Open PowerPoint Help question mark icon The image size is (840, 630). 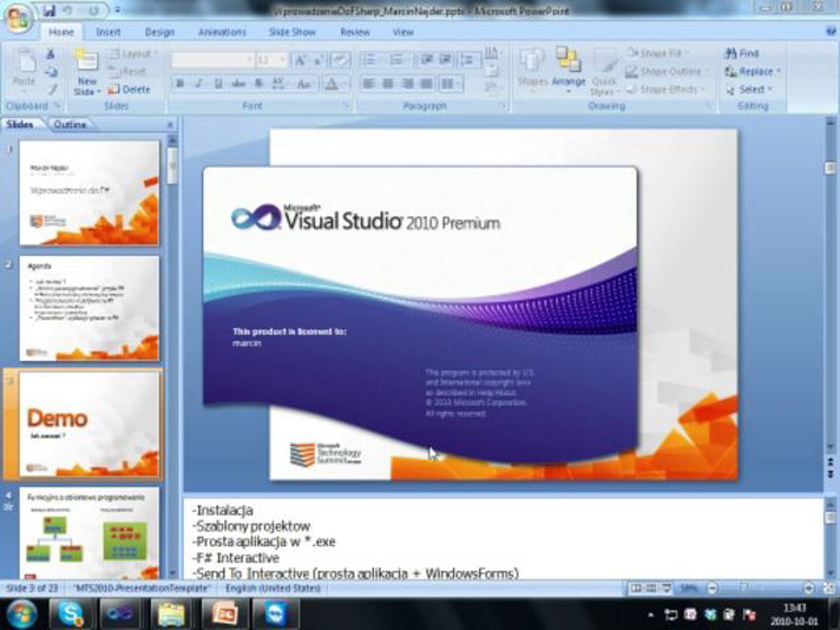[x=832, y=32]
